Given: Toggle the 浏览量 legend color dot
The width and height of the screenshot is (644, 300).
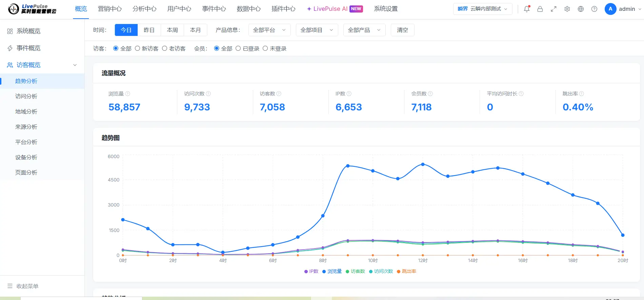Looking at the screenshot, I should coord(324,272).
